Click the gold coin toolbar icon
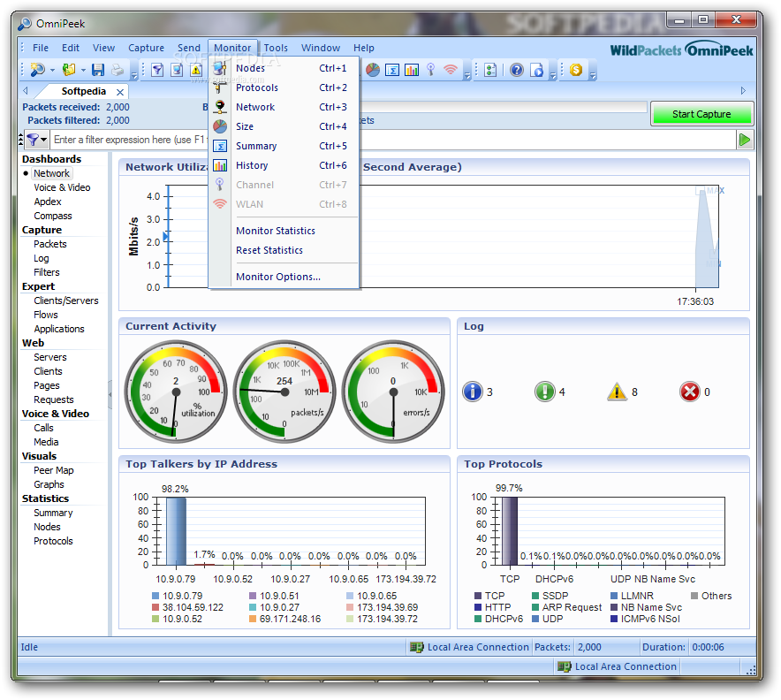Image resolution: width=781 pixels, height=700 pixels. 576,70
